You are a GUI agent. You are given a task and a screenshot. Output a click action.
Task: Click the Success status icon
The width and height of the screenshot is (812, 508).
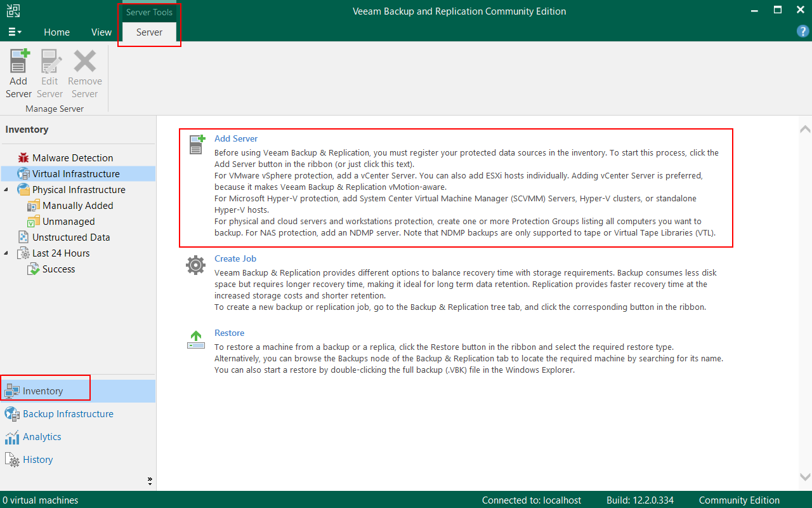coord(34,269)
